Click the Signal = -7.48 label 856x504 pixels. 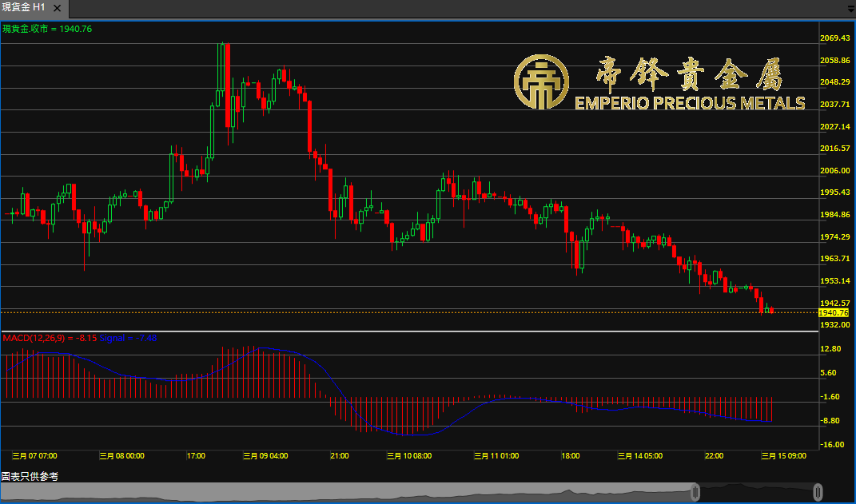click(x=129, y=338)
